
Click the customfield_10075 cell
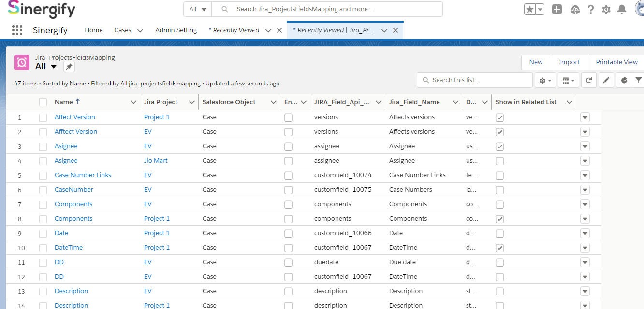coord(343,190)
